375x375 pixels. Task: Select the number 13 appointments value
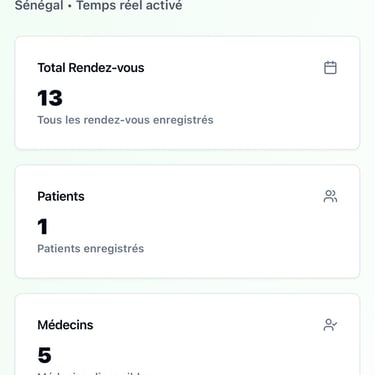click(50, 98)
